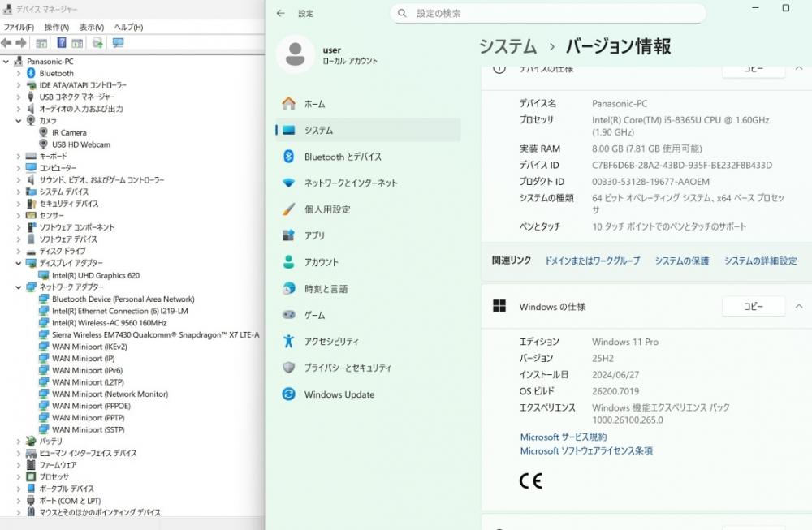This screenshot has height=530, width=812.
Task: Open アプリ settings
Action: 368,235
